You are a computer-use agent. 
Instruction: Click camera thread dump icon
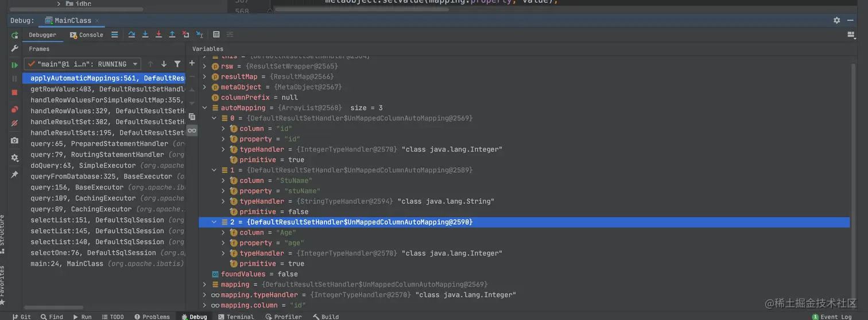(15, 140)
